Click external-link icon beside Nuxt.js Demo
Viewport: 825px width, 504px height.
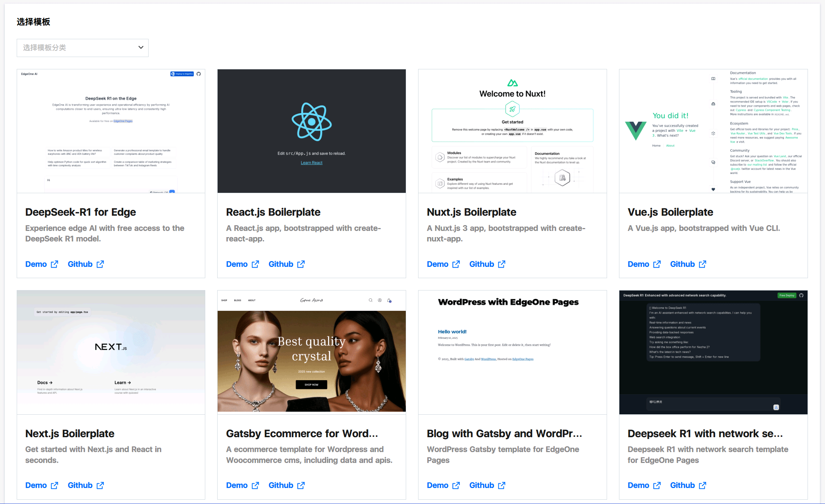click(456, 264)
